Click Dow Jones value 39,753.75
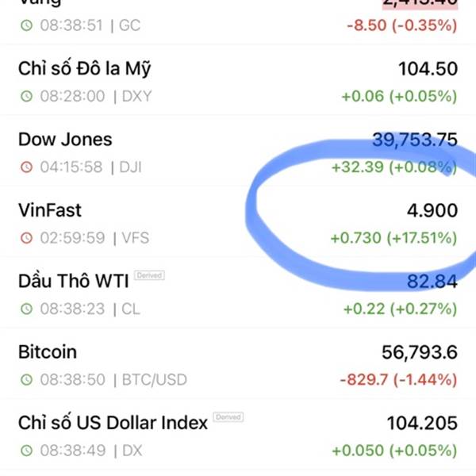476x476 pixels. (x=415, y=140)
